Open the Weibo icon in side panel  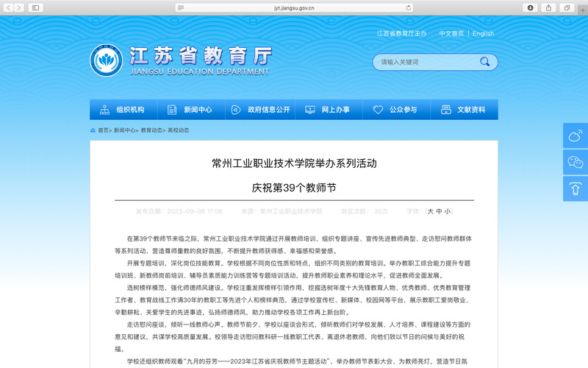pos(575,135)
